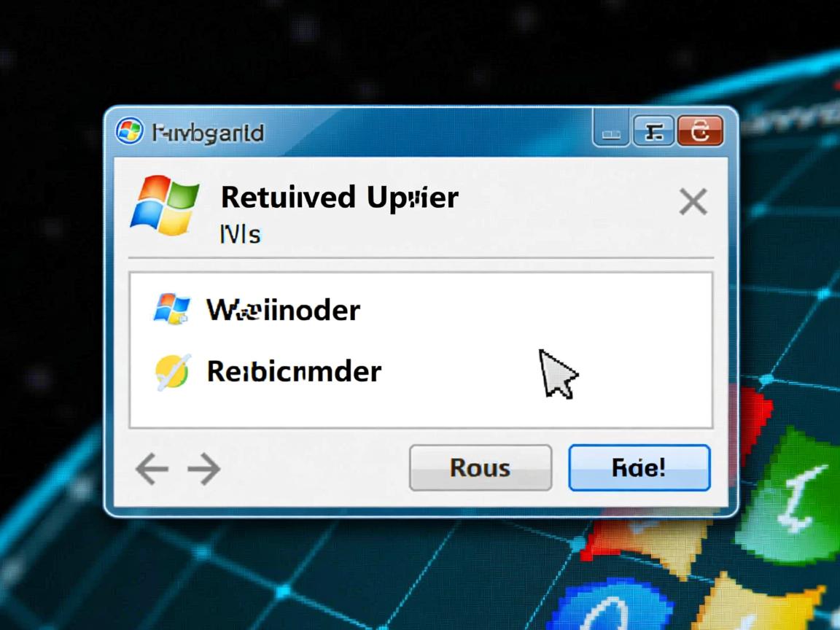The width and height of the screenshot is (840, 630).
Task: Click the highlighted blue Fiae! button
Action: (x=639, y=467)
